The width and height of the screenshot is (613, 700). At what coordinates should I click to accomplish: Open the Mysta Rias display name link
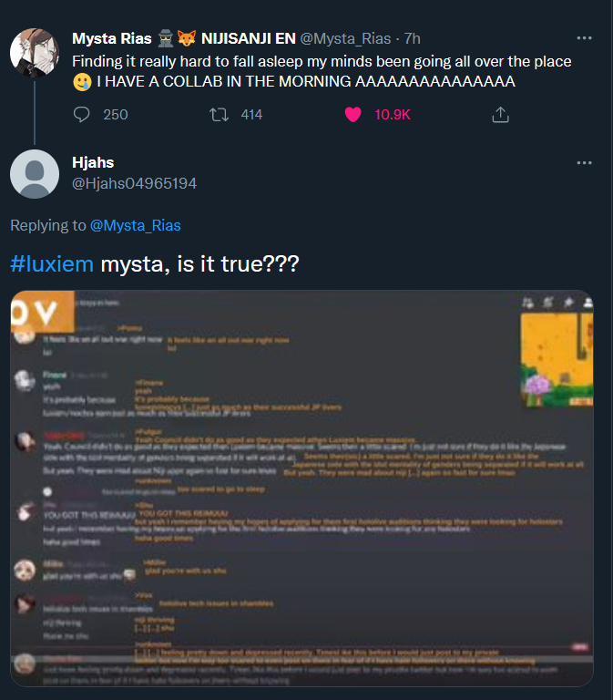(111, 39)
